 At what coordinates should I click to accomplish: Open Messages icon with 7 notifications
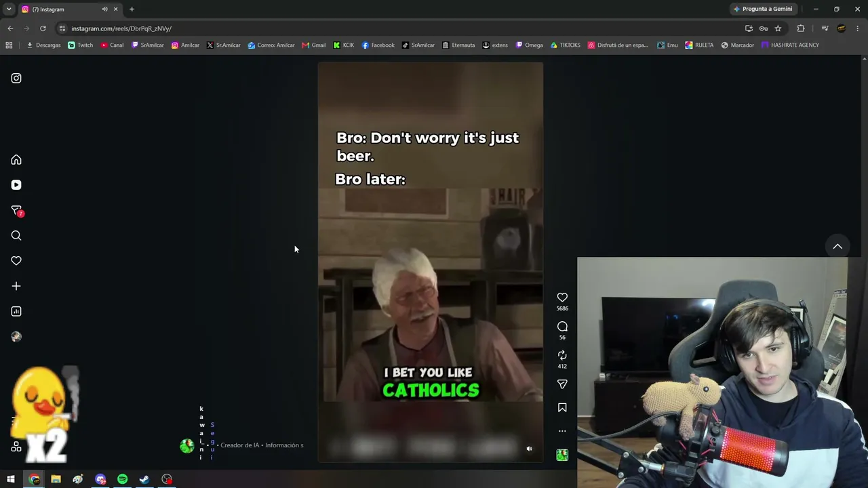click(x=17, y=211)
